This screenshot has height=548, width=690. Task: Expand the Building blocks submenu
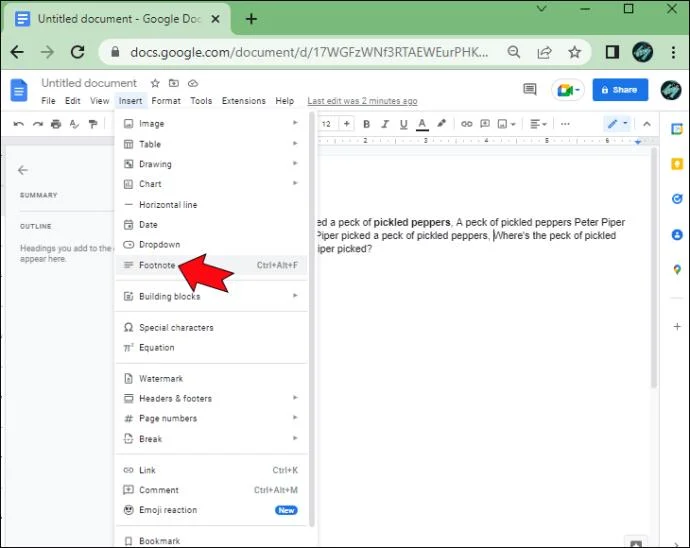[x=211, y=296]
